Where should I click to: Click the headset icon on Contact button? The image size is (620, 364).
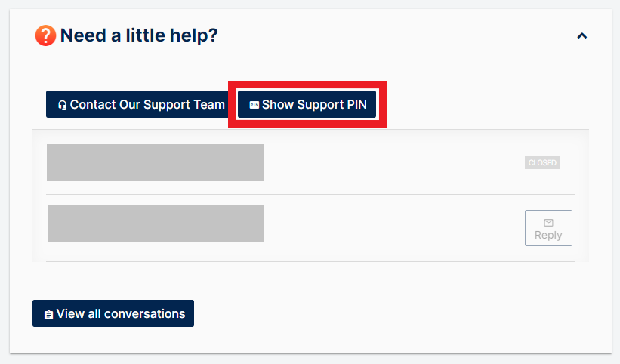point(62,105)
